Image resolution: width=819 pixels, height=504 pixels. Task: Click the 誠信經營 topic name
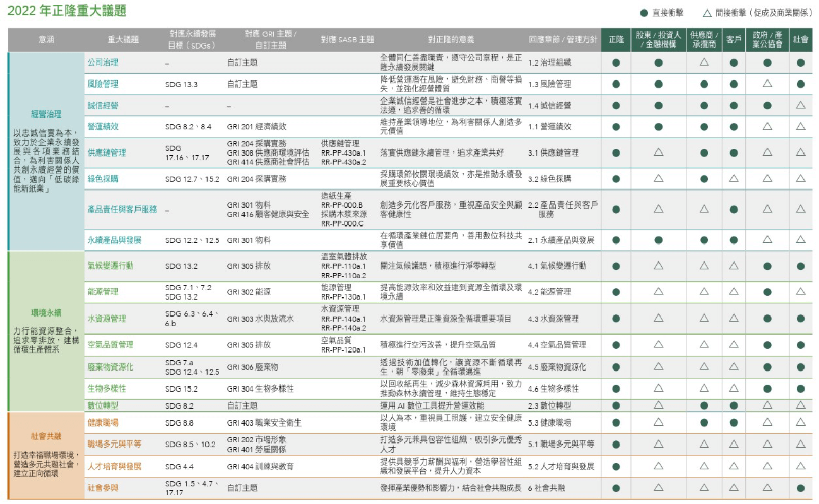point(103,105)
